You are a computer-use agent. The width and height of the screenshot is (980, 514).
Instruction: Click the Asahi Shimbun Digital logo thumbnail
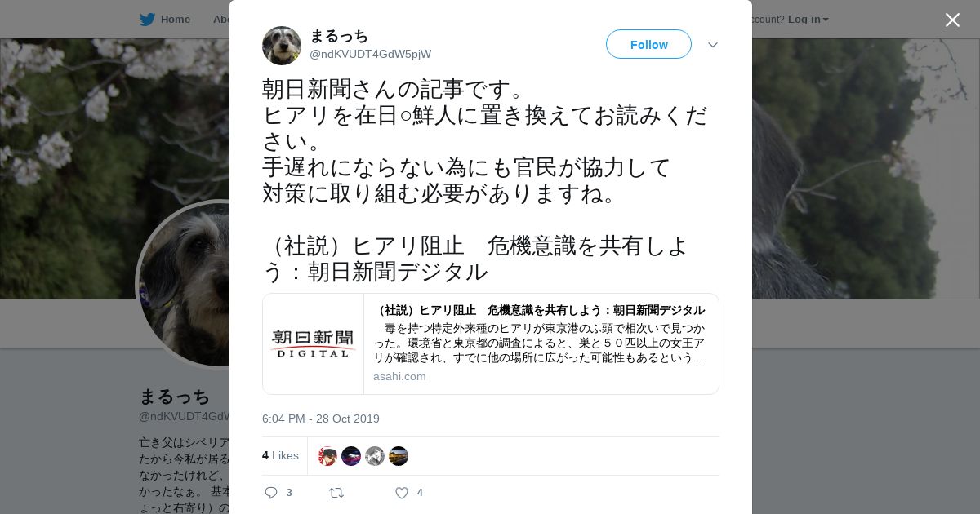(314, 343)
